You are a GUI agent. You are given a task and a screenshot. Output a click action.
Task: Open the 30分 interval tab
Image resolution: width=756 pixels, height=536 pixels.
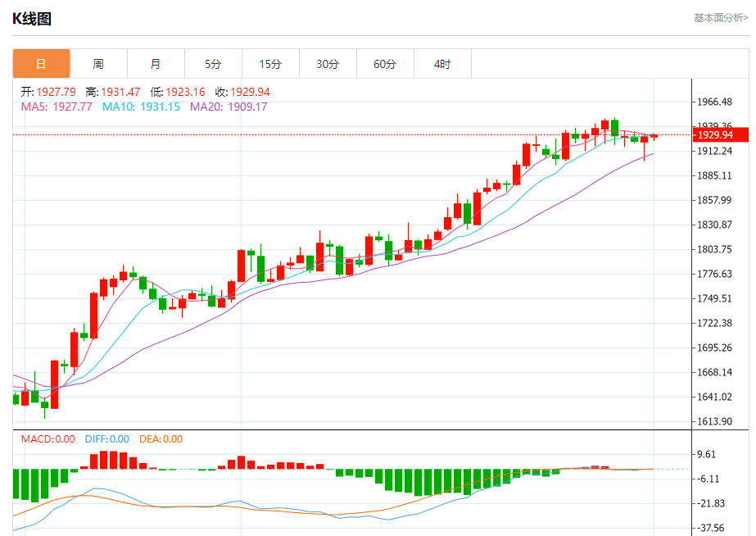328,64
